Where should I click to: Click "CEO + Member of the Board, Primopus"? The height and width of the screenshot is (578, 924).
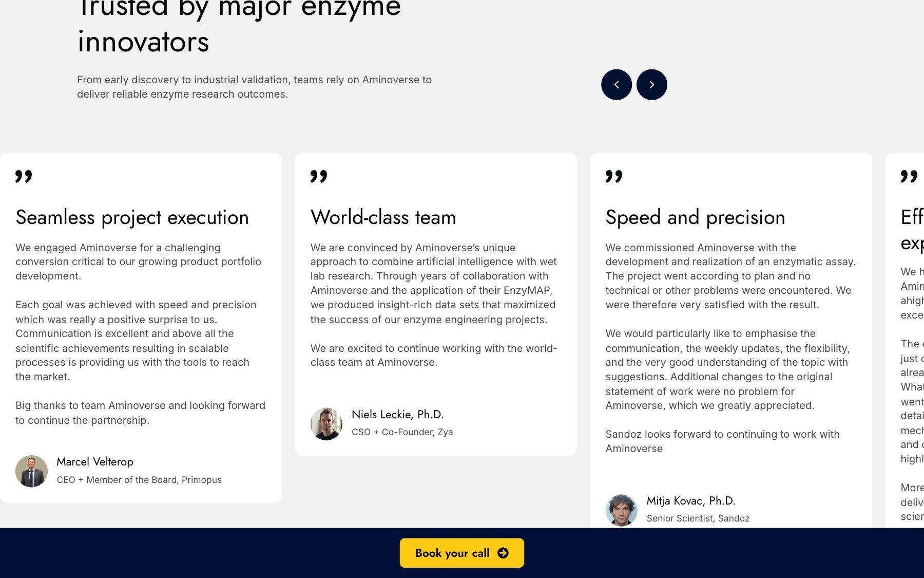(139, 480)
